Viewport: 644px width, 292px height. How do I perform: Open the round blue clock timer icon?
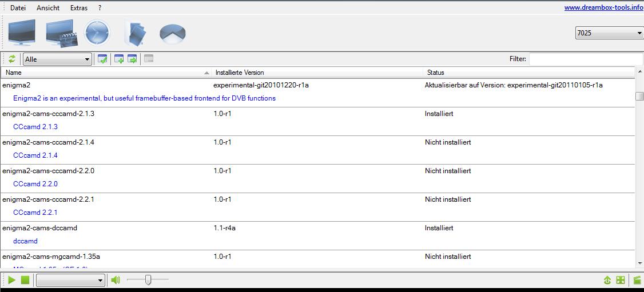click(x=97, y=33)
